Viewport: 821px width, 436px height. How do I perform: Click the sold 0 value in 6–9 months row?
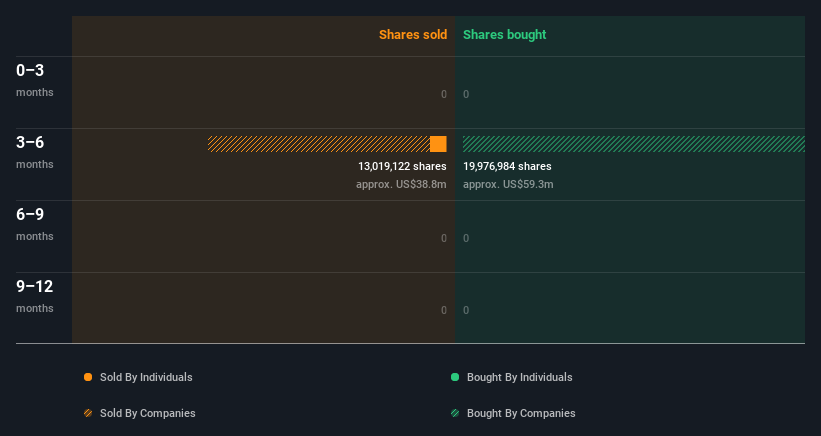(x=444, y=239)
